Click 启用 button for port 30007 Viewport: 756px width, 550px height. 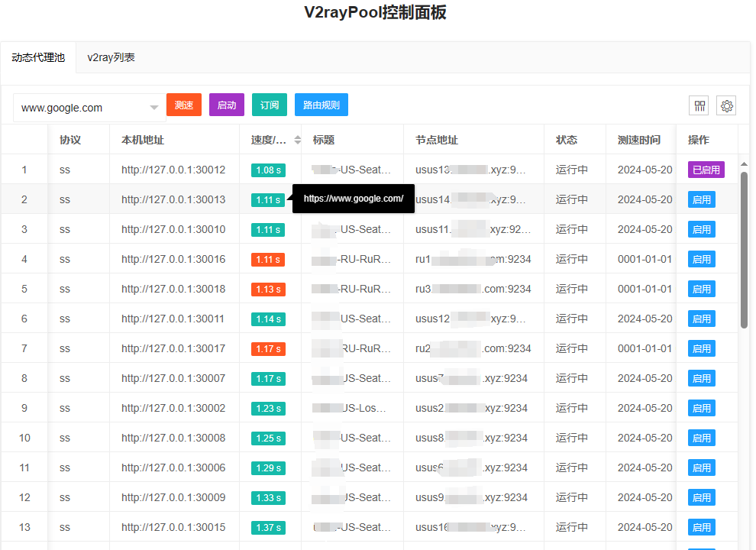(x=702, y=379)
